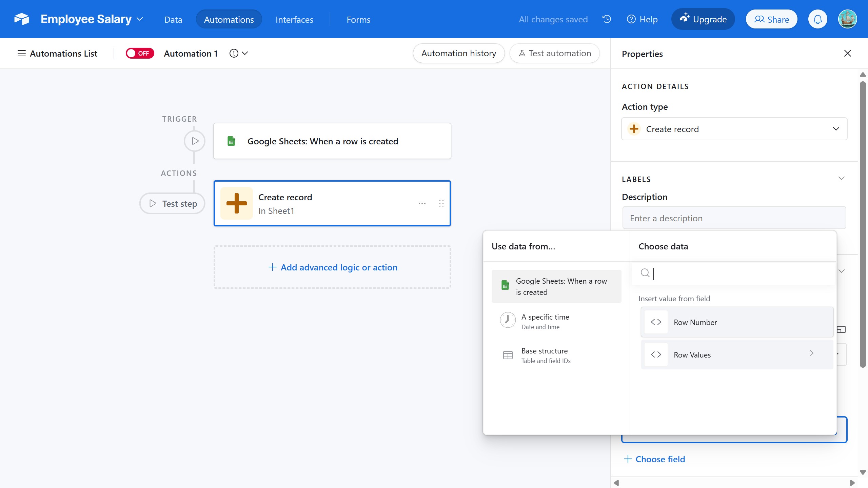Viewport: 868px width, 488px height.
Task: Click the All changes saved status
Action: click(x=553, y=19)
